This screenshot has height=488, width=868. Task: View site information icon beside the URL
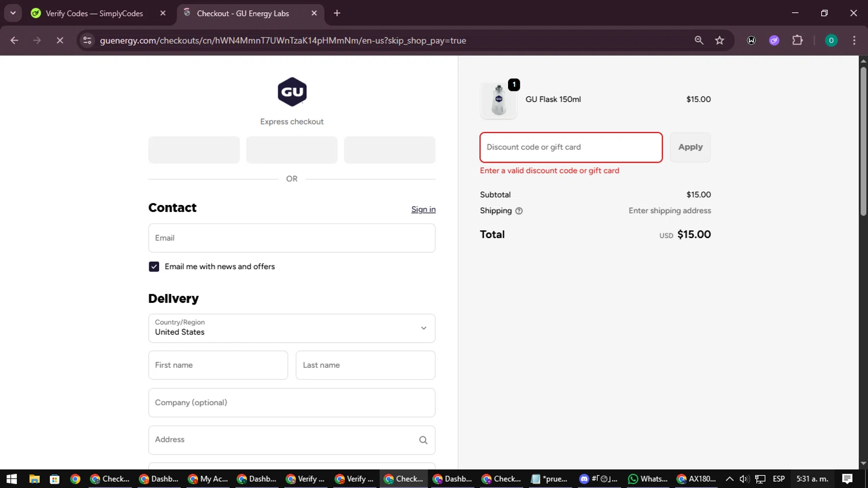point(87,41)
